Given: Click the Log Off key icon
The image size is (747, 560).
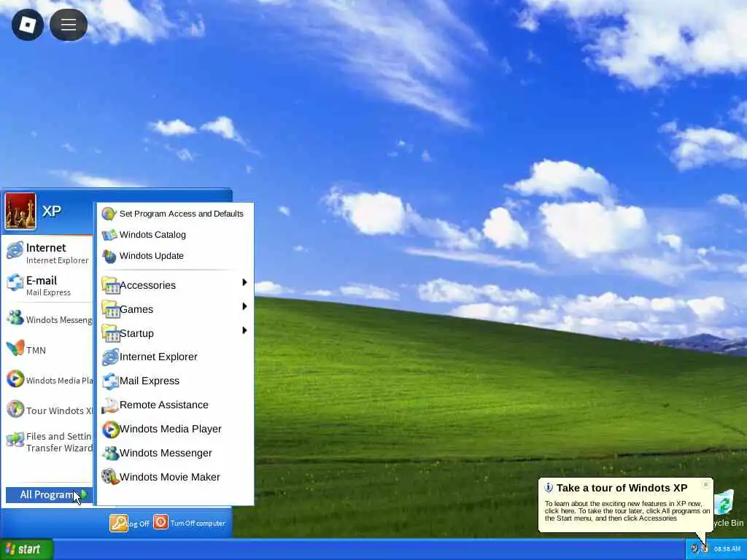Looking at the screenshot, I should [x=119, y=523].
